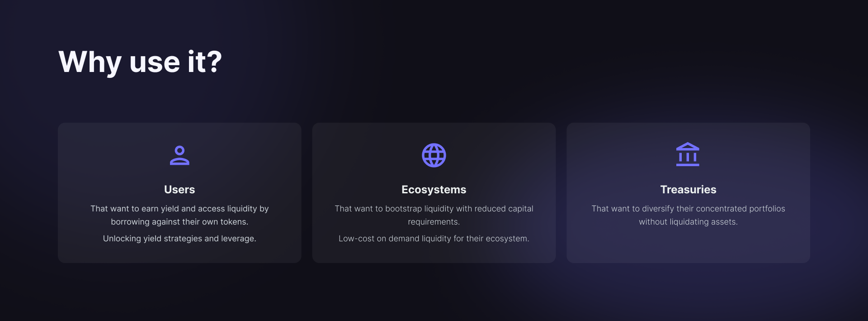The width and height of the screenshot is (868, 321).
Task: Select the "Ecosystems" card title
Action: point(434,190)
